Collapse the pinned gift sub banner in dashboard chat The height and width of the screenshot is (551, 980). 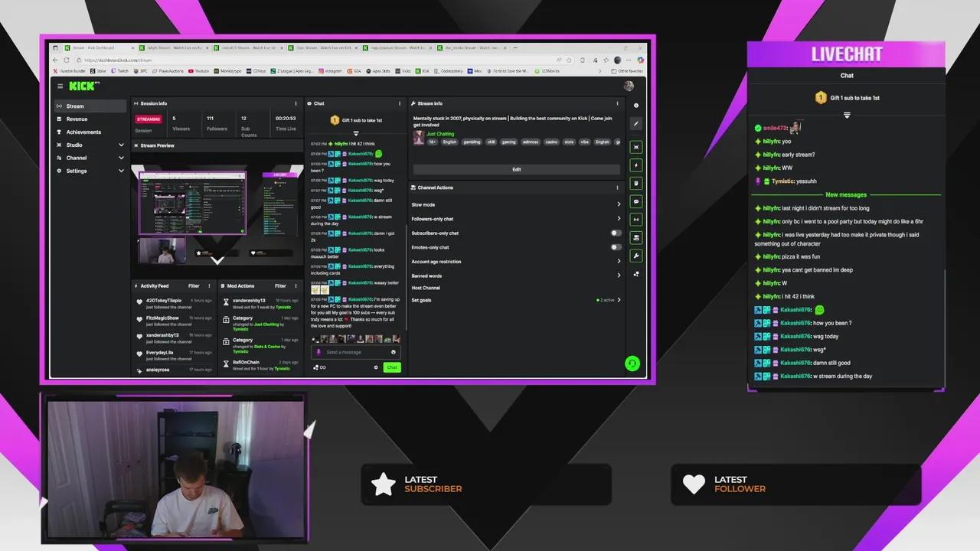pos(355,133)
